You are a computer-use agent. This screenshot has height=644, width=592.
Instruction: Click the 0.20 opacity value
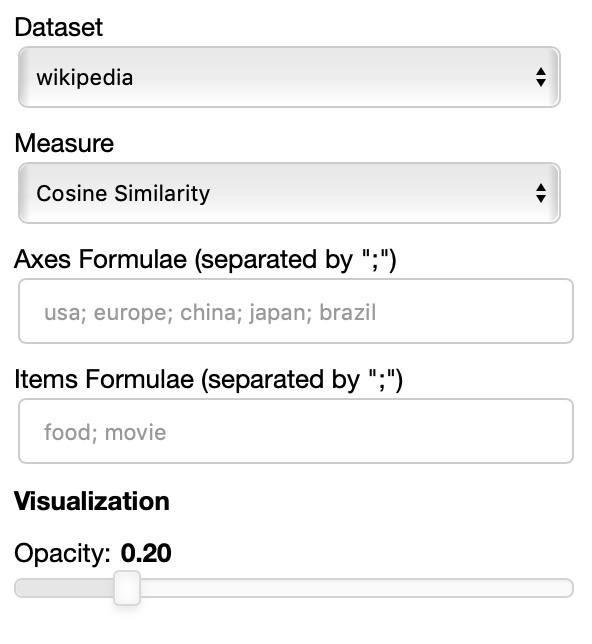click(146, 553)
